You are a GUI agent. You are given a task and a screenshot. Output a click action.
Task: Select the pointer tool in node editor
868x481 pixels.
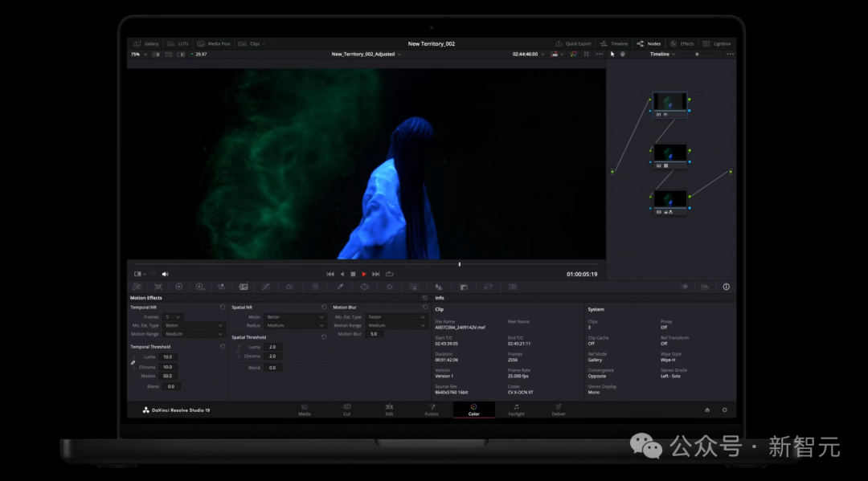[612, 54]
